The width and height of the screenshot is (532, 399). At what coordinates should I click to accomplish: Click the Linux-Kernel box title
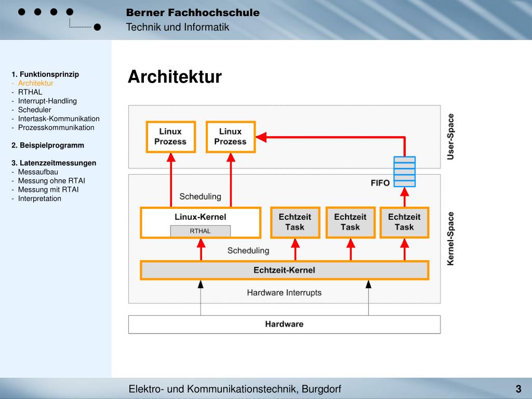200,217
